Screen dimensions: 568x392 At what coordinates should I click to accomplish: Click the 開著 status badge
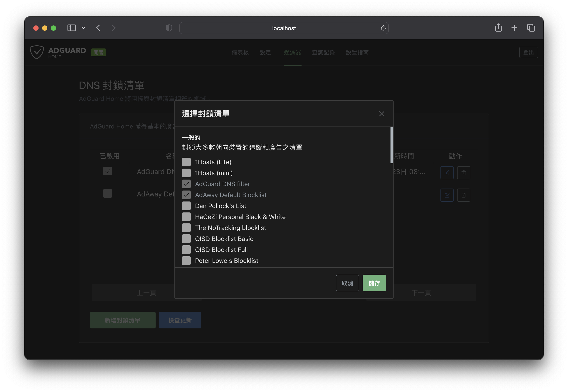pyautogui.click(x=98, y=52)
